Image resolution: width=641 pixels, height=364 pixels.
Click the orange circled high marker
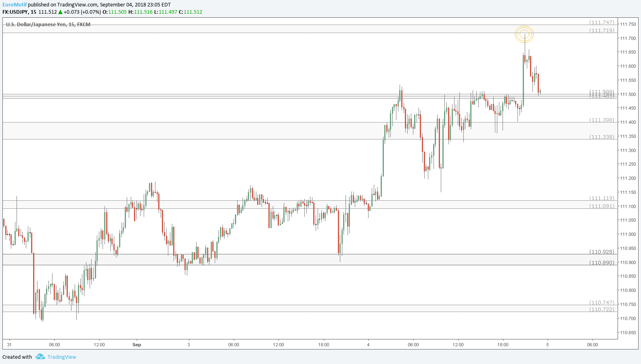click(x=524, y=35)
